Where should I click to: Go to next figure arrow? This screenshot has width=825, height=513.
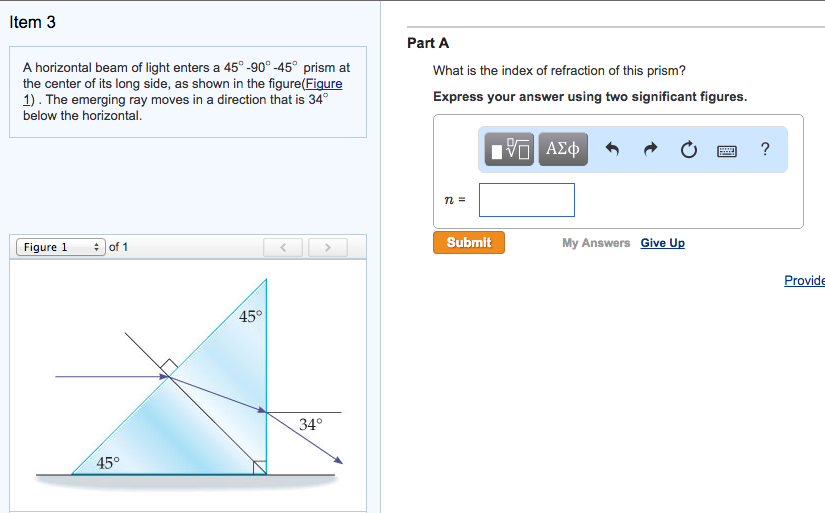(327, 247)
